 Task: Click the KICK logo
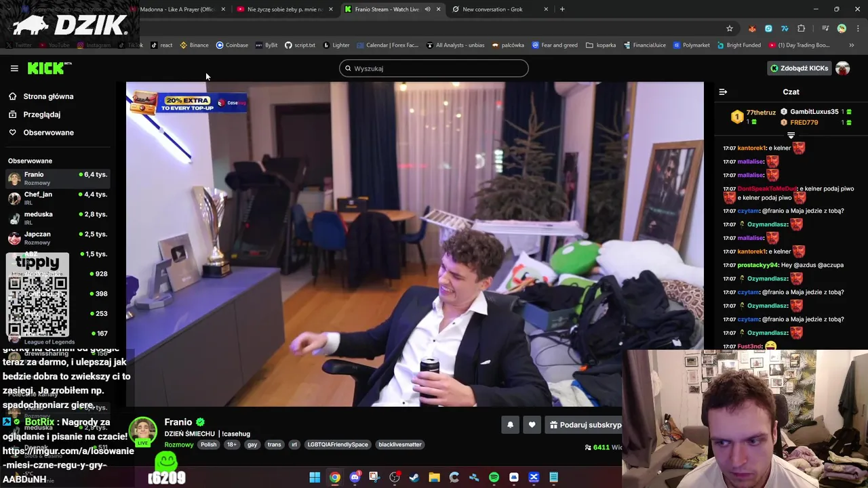click(49, 68)
